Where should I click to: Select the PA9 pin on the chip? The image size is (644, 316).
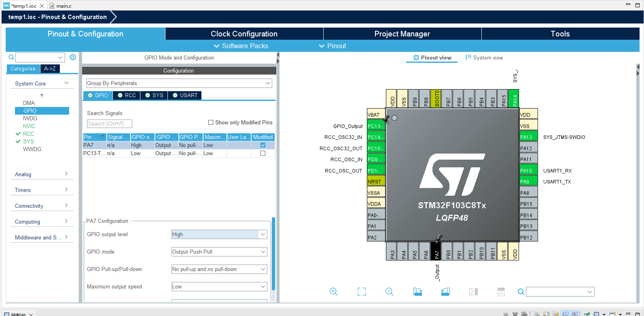(529, 181)
